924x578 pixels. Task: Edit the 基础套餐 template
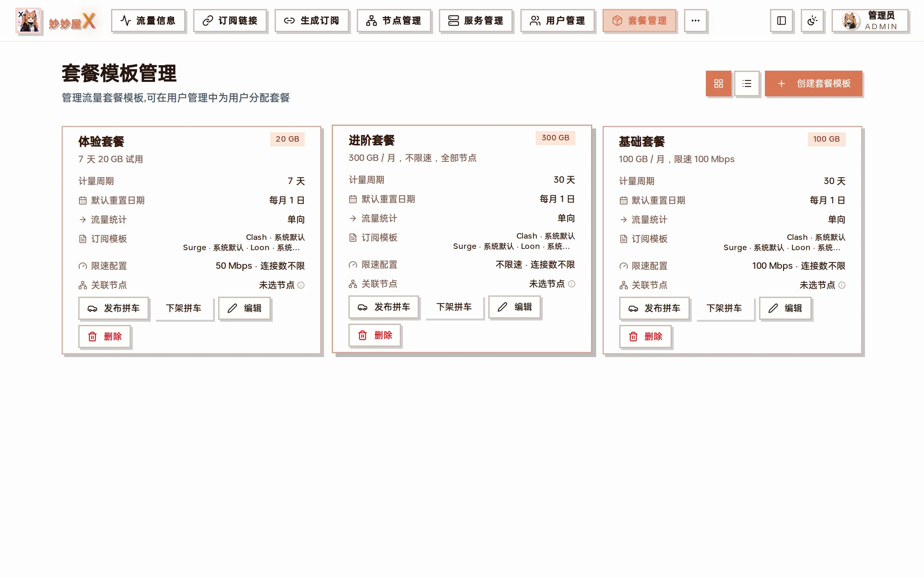click(x=785, y=308)
